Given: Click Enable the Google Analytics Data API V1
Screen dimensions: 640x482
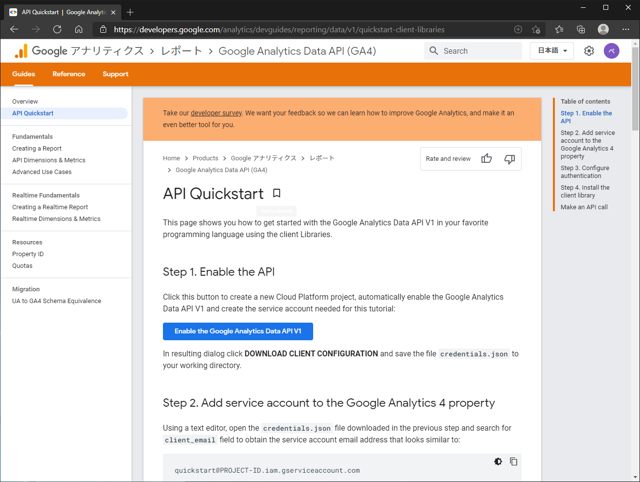Looking at the screenshot, I should pos(238,331).
